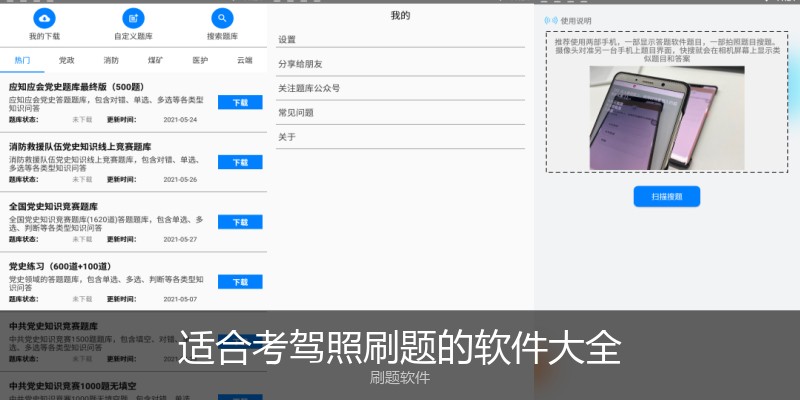Screen dimensions: 800x400
Task: Click update date 2021-05-27
Action: 180,239
